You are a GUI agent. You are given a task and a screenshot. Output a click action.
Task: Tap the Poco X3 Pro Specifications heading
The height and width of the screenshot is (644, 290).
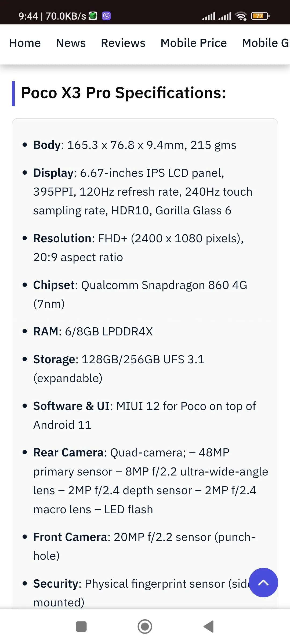124,93
